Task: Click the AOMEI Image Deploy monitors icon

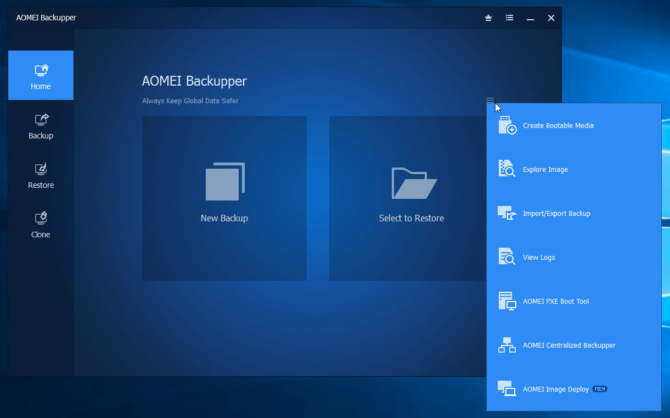Action: coord(507,389)
